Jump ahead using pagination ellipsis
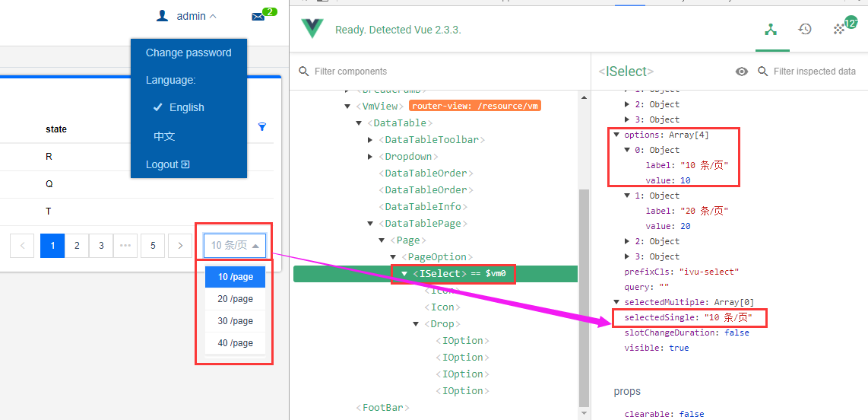This screenshot has width=868, height=420. pos(125,246)
